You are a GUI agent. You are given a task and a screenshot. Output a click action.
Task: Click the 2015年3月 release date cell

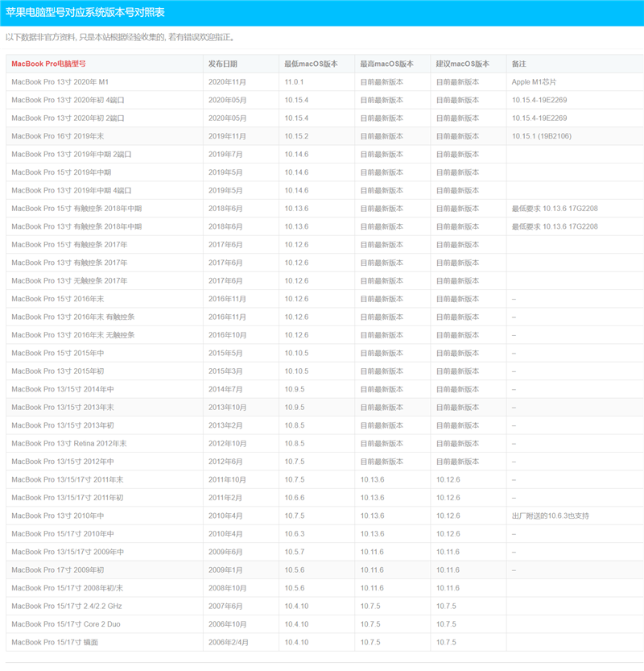point(225,371)
